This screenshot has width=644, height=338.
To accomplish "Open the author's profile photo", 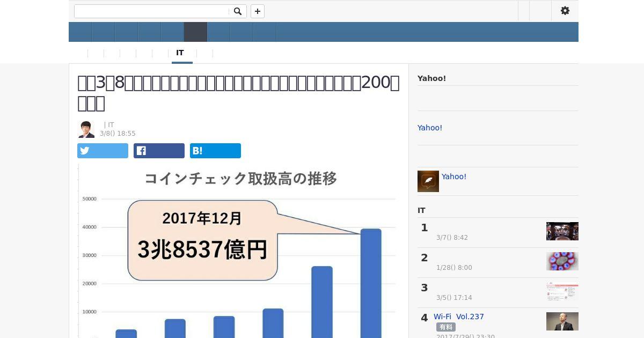I will pos(86,129).
